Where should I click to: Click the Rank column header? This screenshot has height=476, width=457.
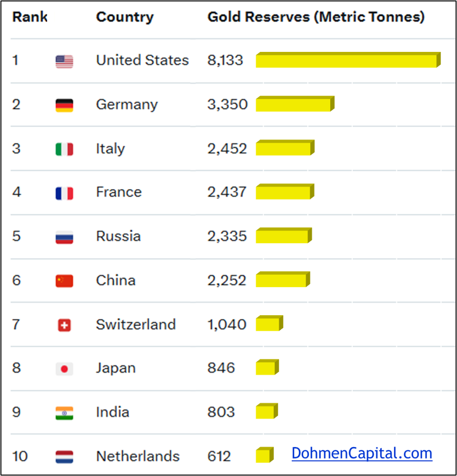coord(30,17)
